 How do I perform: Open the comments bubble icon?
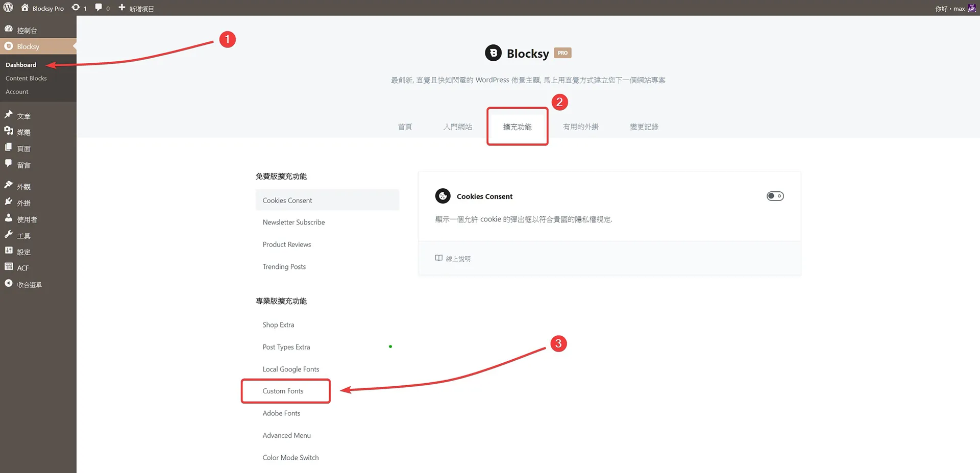coord(99,8)
